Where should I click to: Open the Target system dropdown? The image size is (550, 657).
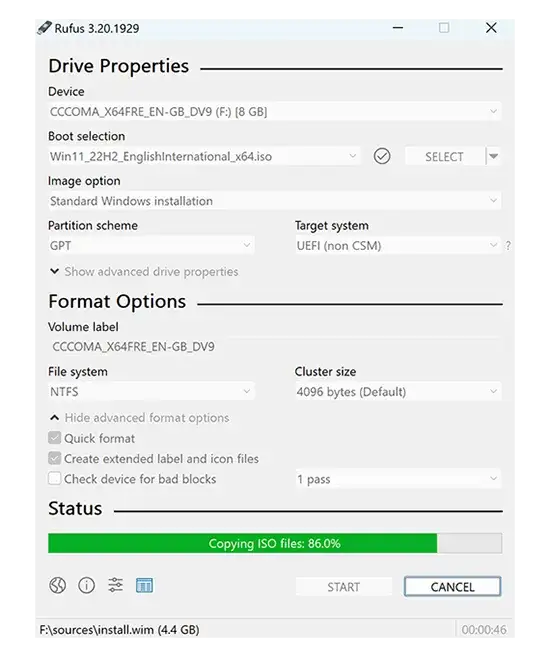(x=398, y=245)
